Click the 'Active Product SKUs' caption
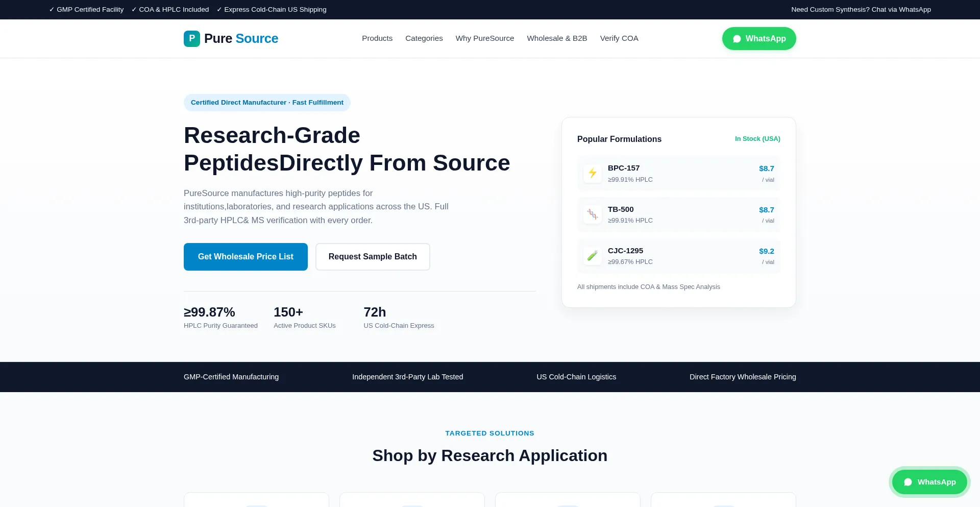 (305, 326)
